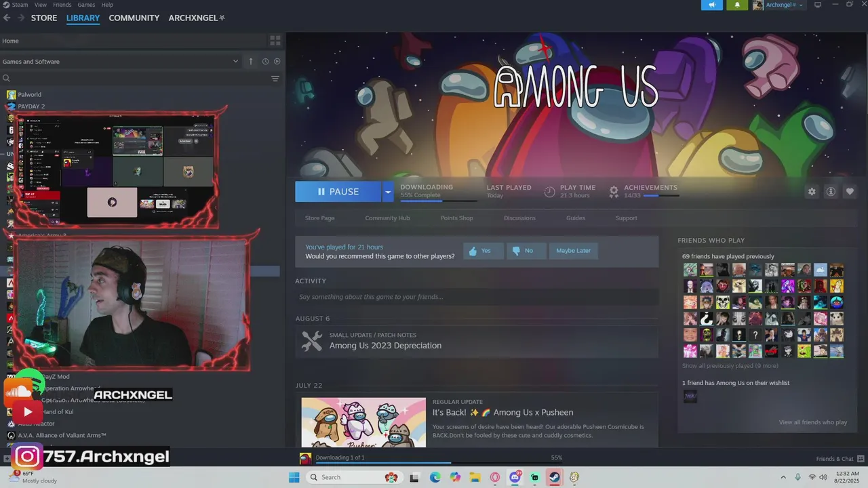Toggle sort by recent activity clock
This screenshot has width=868, height=488.
[265, 62]
